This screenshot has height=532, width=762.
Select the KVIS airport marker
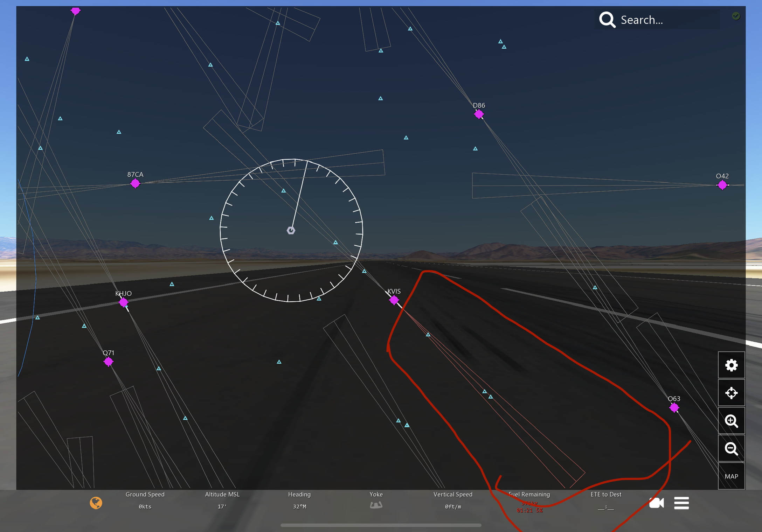pyautogui.click(x=394, y=300)
